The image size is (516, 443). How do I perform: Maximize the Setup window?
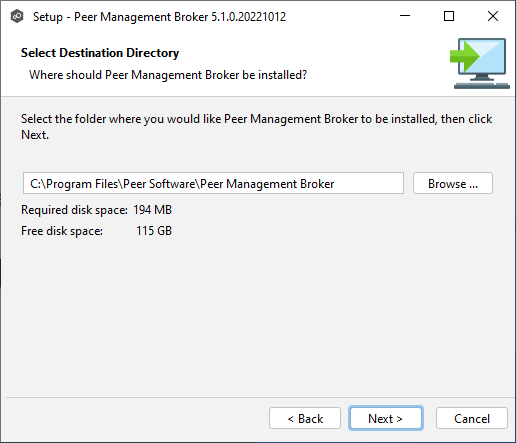tap(449, 16)
